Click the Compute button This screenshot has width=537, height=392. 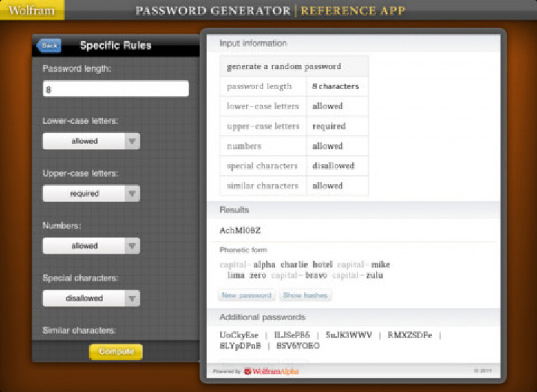pyautogui.click(x=116, y=351)
